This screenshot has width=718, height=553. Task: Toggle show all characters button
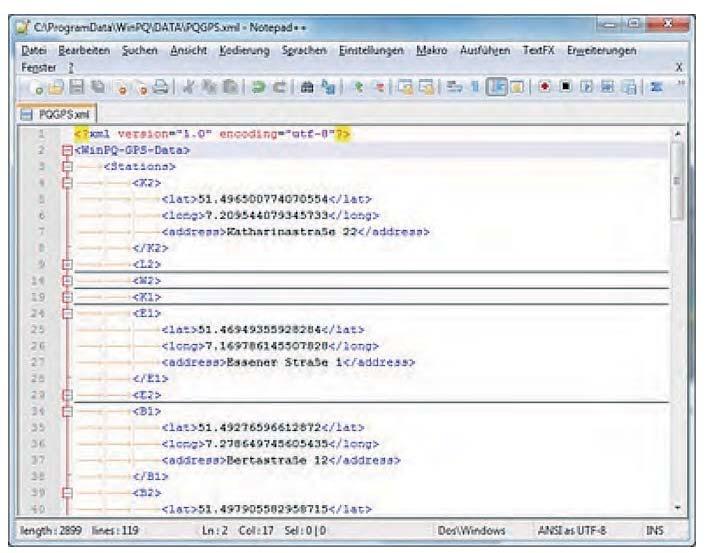pos(475,87)
